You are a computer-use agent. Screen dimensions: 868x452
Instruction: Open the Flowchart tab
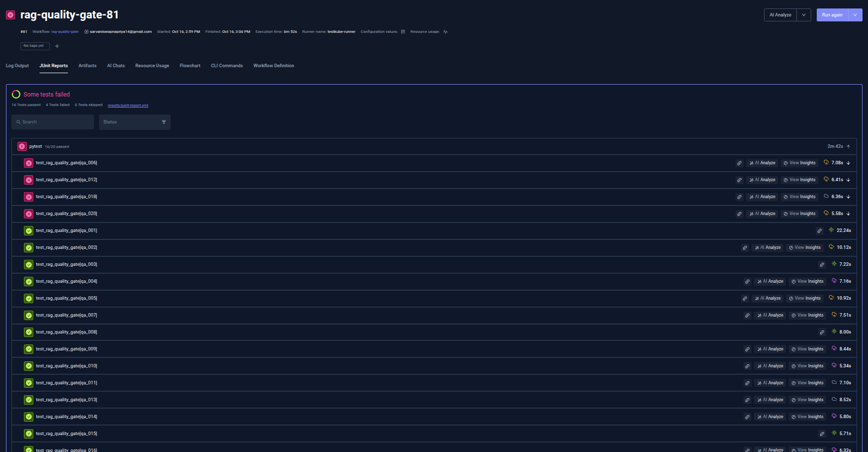190,66
